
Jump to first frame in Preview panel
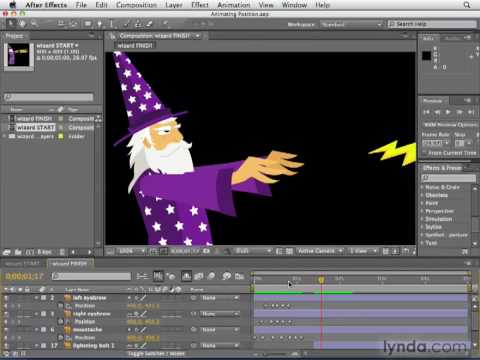[427, 112]
